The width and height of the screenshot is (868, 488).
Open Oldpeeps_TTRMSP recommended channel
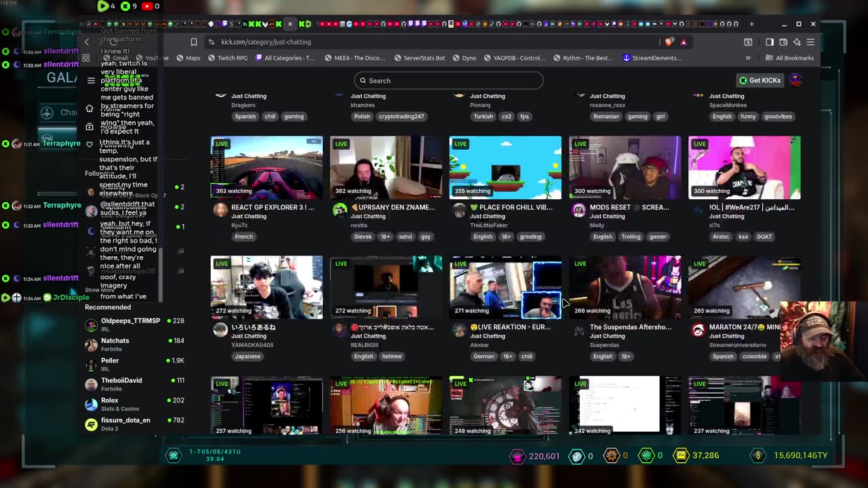coord(134,325)
